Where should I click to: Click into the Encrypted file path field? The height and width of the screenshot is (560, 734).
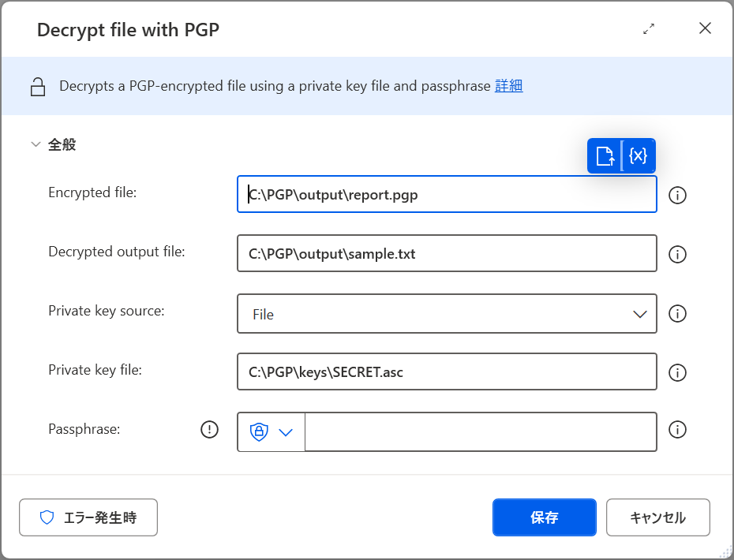447,194
